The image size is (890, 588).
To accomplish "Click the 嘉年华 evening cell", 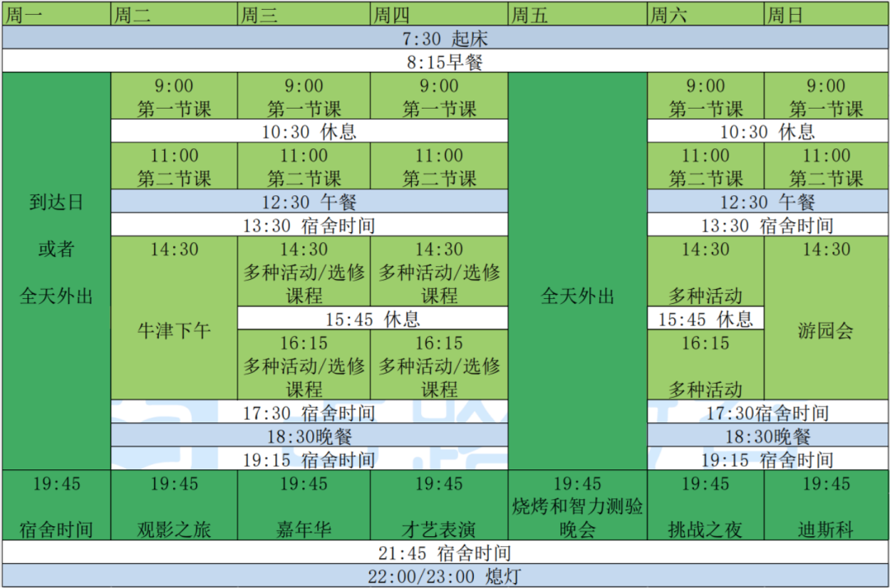I will pos(303,529).
